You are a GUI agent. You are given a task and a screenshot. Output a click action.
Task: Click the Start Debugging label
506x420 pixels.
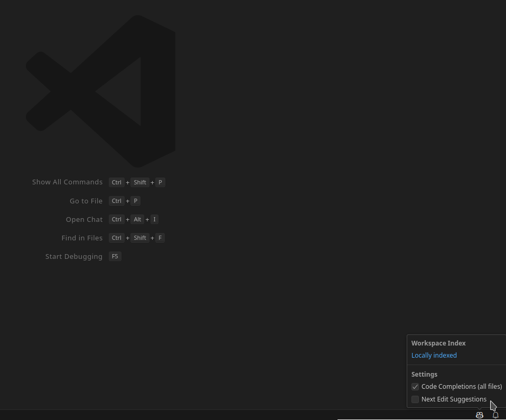coord(74,256)
